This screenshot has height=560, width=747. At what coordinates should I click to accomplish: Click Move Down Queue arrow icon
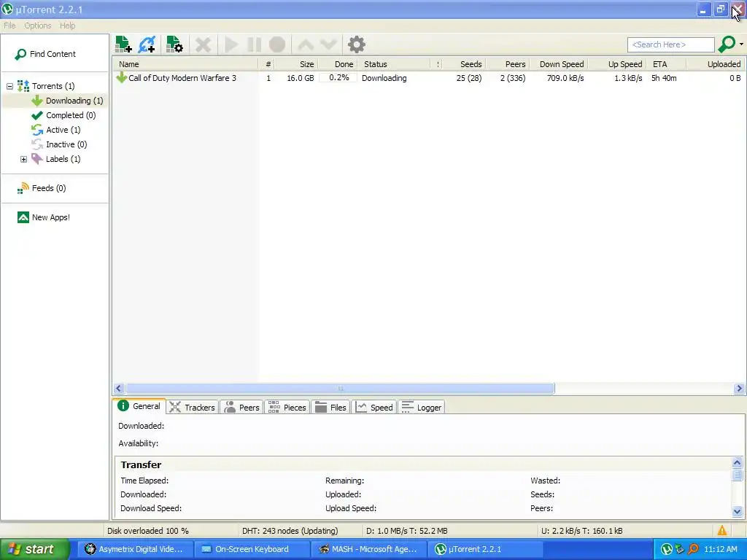[329, 44]
